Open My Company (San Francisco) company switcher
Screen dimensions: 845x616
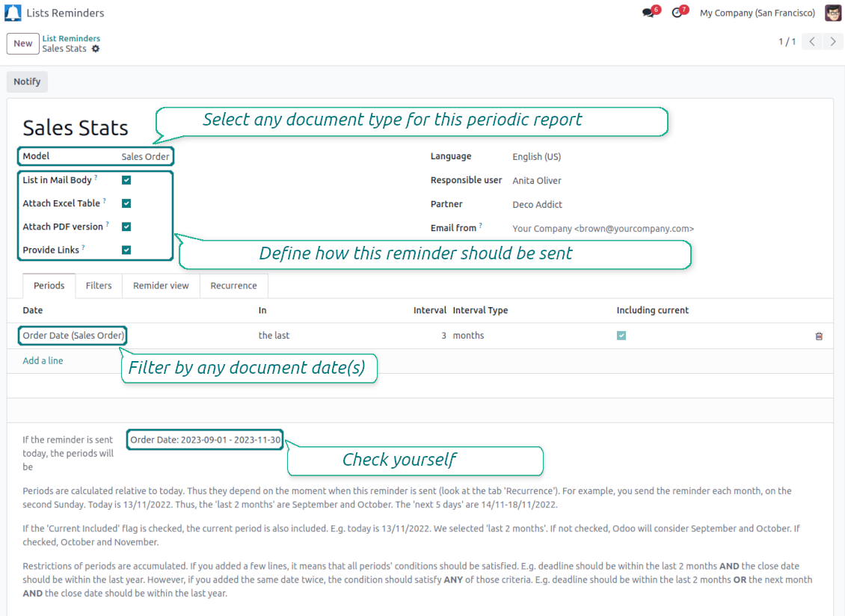click(x=758, y=13)
